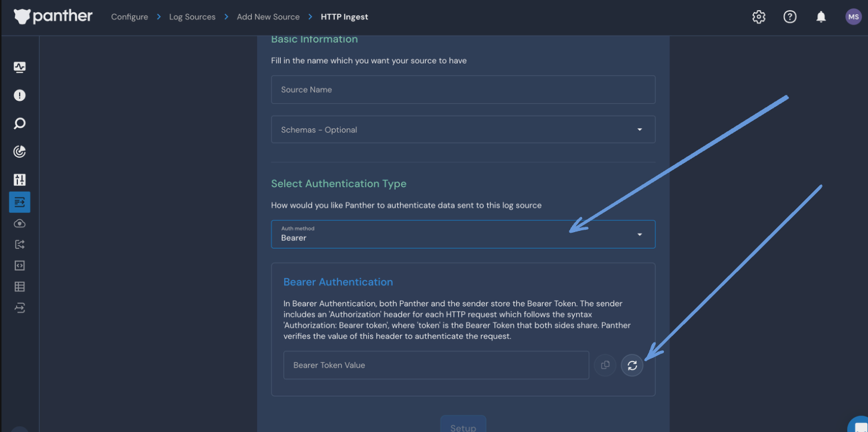
Task: Navigate to Add New Source breadcrumb
Action: (x=268, y=17)
